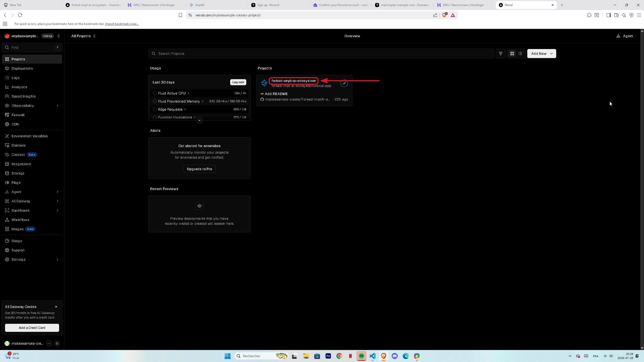The image size is (644, 362).
Task: Click the Domains icon in sidebar
Action: 7,145
